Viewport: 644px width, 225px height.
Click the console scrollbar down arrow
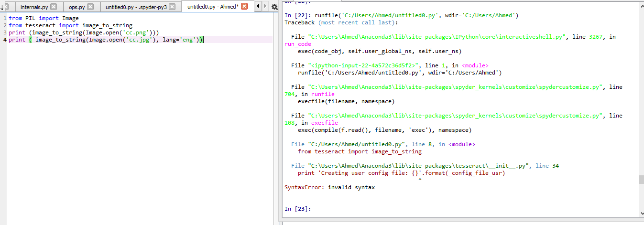[641, 214]
